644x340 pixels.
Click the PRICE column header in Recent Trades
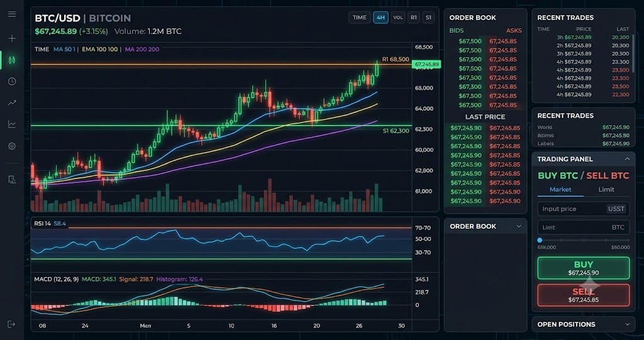(584, 29)
